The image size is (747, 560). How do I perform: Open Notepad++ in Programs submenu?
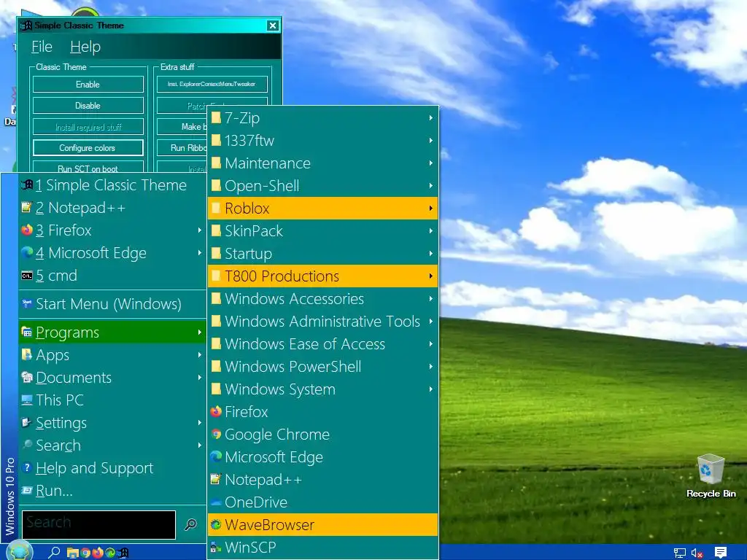tap(323, 480)
